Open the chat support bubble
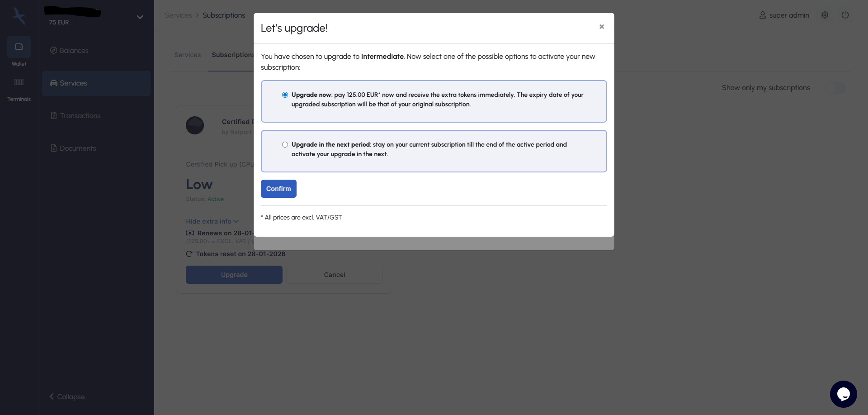868x415 pixels. click(843, 394)
